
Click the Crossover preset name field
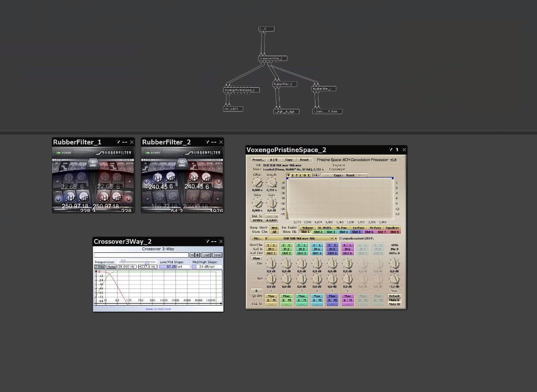pos(141,255)
